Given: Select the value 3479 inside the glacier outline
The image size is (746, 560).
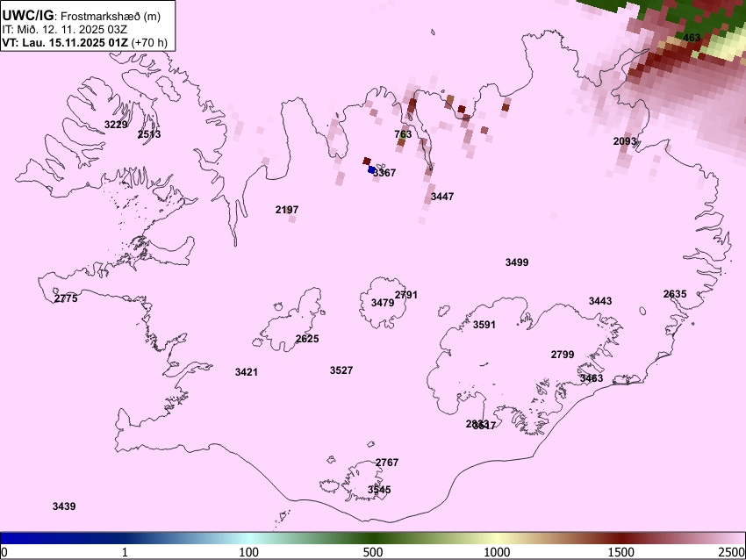Looking at the screenshot, I should 383,303.
